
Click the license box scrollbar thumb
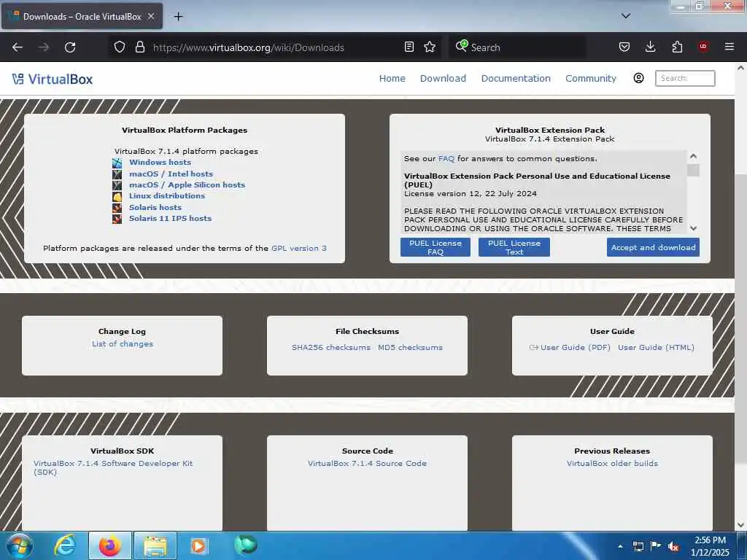click(693, 170)
